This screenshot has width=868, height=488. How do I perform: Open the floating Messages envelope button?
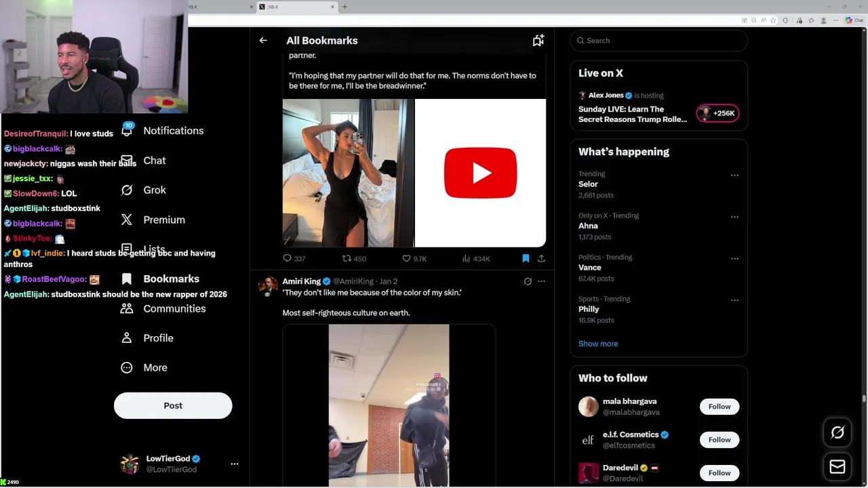tap(837, 467)
